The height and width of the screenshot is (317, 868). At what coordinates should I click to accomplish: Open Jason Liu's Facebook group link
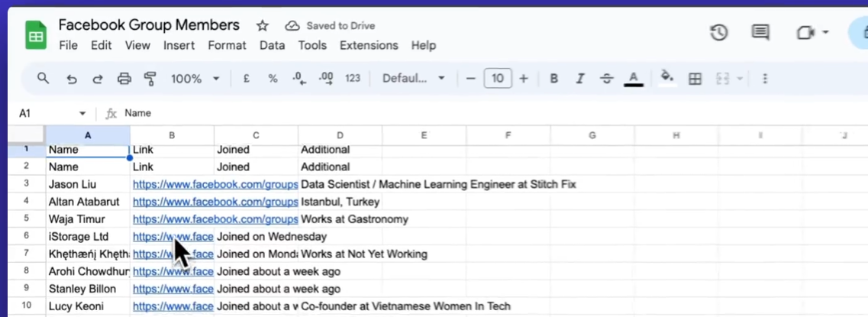215,184
